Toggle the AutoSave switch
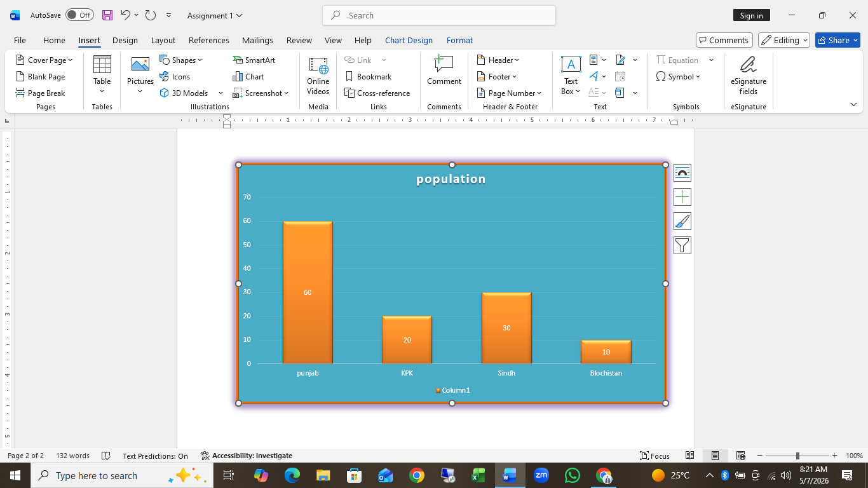Image resolution: width=868 pixels, height=488 pixels. [79, 15]
